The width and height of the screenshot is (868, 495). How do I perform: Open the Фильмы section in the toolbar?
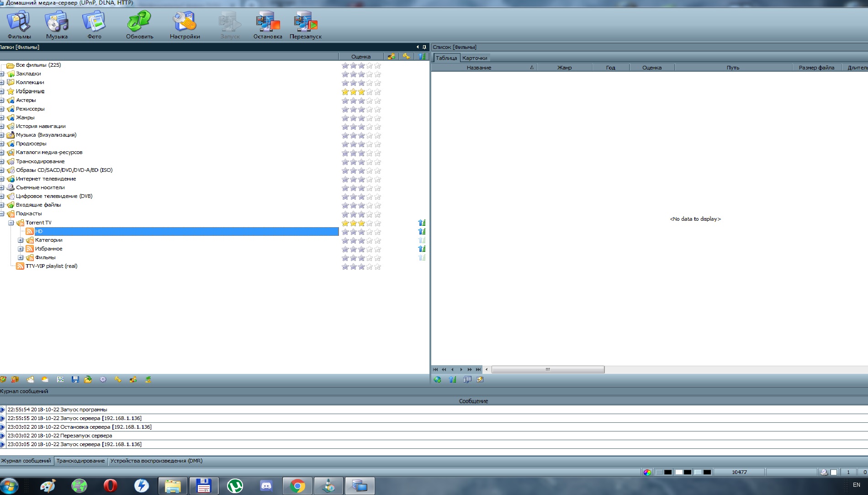coord(19,25)
